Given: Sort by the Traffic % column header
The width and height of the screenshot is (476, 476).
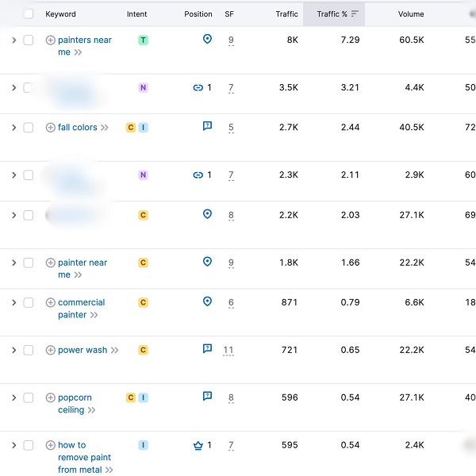Looking at the screenshot, I should click(332, 13).
